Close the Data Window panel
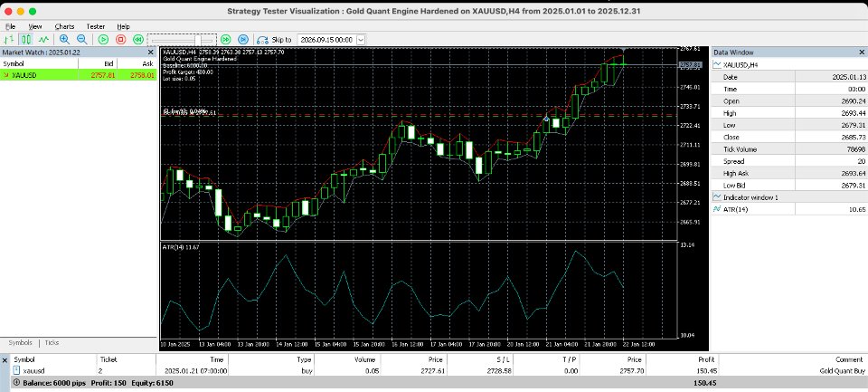The image size is (868, 392). coord(860,53)
